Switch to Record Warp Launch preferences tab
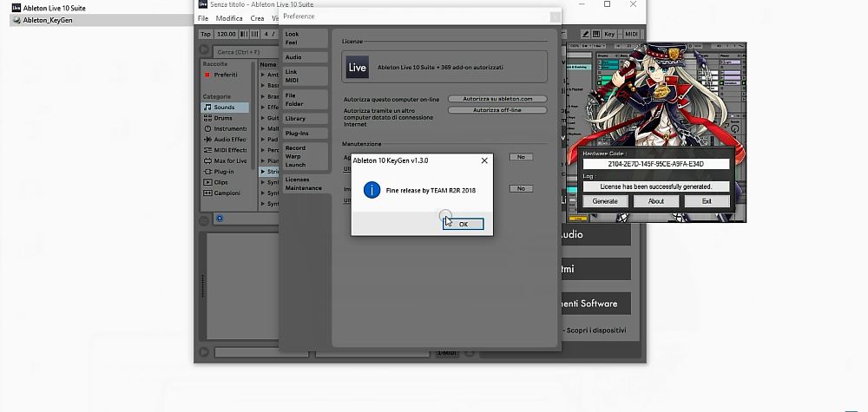Screen dimensions: 868x412 (306, 156)
